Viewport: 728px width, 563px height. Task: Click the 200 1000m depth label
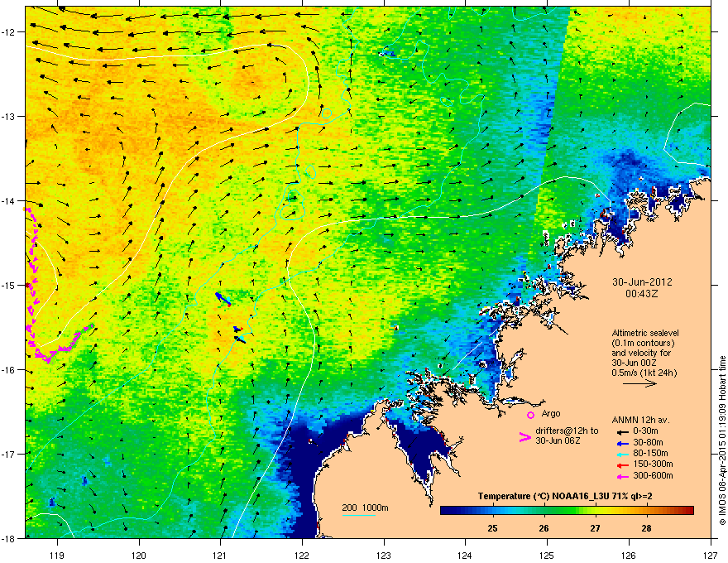(366, 508)
